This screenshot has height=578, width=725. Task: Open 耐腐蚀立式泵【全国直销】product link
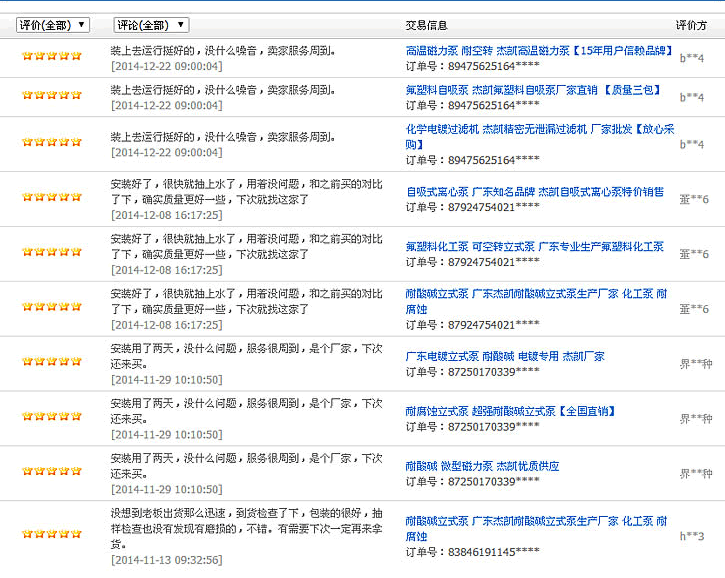click(511, 411)
